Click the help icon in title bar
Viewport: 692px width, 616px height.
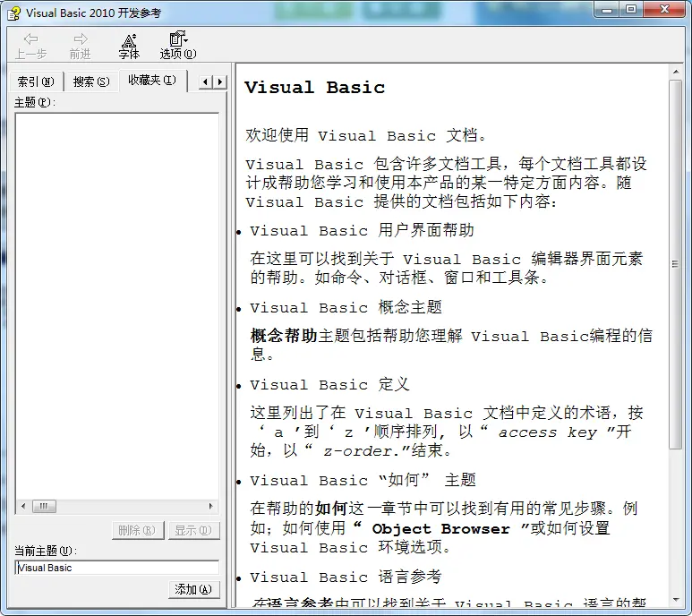[13, 13]
